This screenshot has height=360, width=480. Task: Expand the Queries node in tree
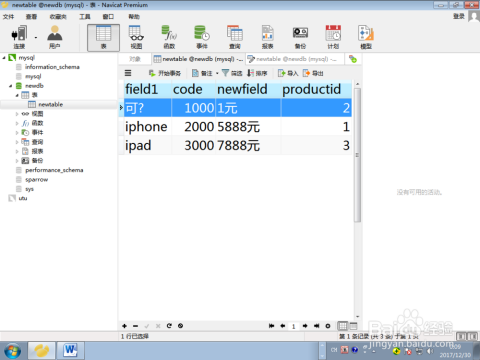(17, 142)
